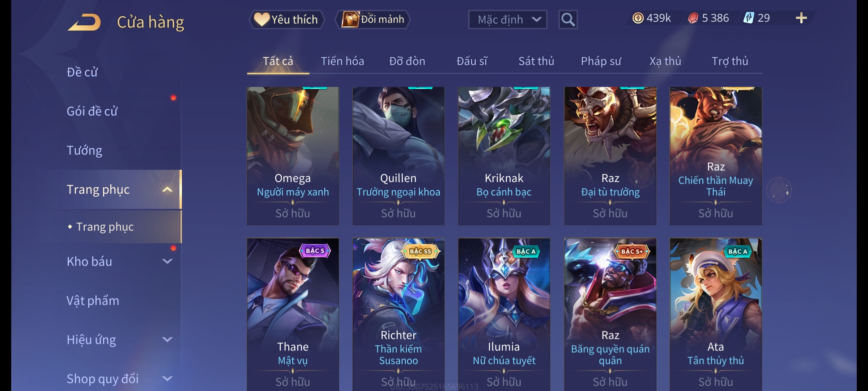This screenshot has height=391, width=868.
Task: Open Yêu thích favorites heart button
Action: (286, 20)
